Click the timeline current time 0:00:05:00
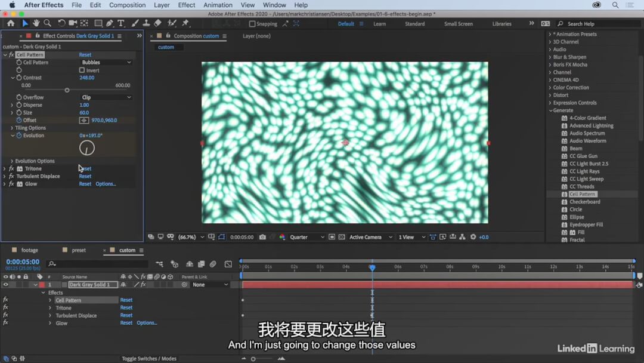Screen dimensions: 644x363 click(x=23, y=262)
